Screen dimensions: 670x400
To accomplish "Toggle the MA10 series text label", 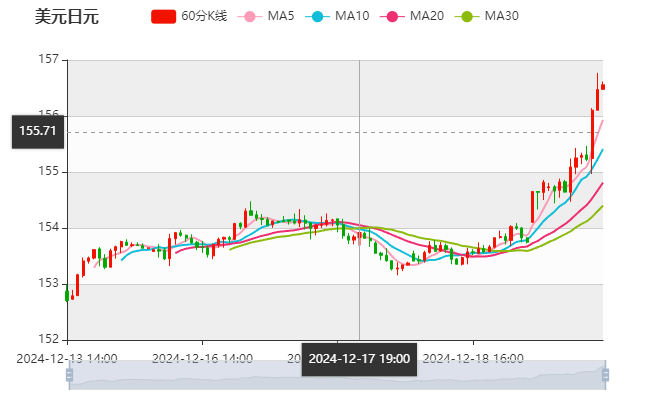I will pos(352,16).
